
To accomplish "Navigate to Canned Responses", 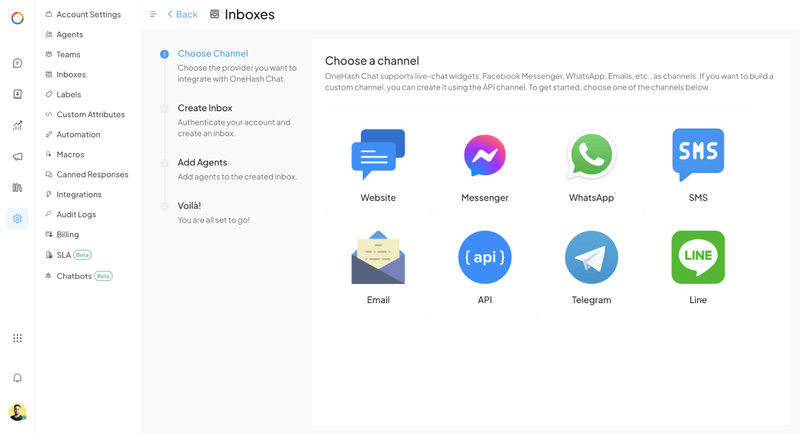I will [x=92, y=175].
